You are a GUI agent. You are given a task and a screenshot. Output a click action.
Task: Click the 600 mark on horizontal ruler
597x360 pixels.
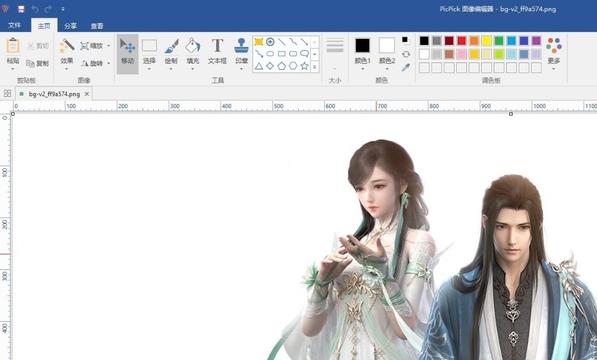pos(330,106)
